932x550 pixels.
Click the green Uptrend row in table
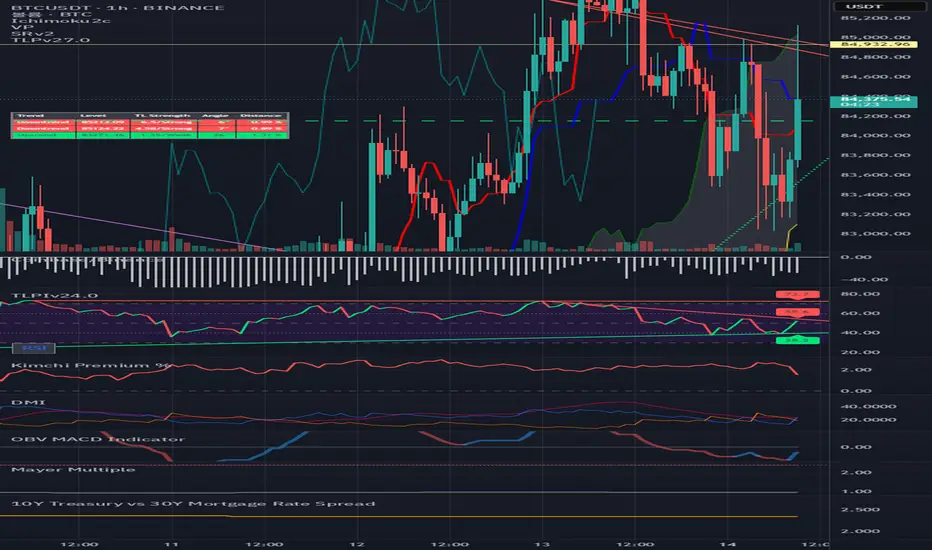(x=150, y=135)
